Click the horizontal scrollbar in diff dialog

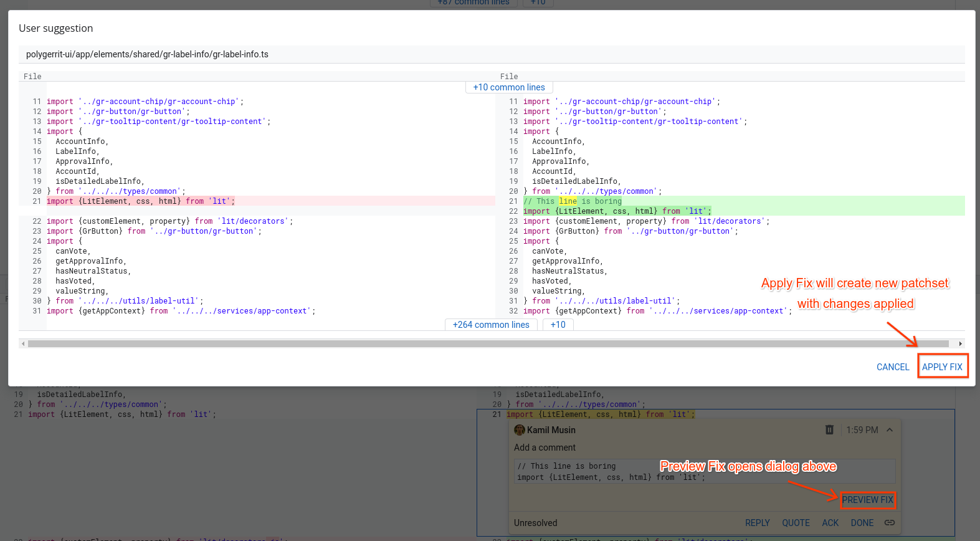point(488,344)
